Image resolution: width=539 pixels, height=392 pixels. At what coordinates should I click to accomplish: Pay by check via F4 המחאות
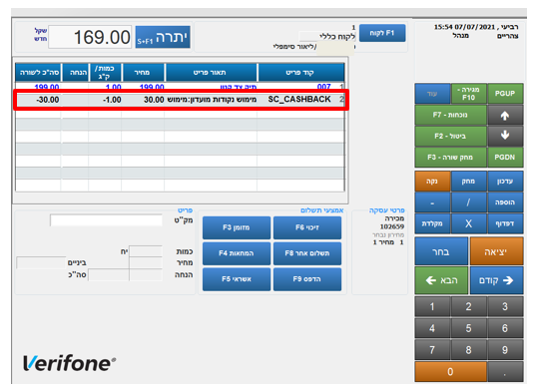click(237, 253)
